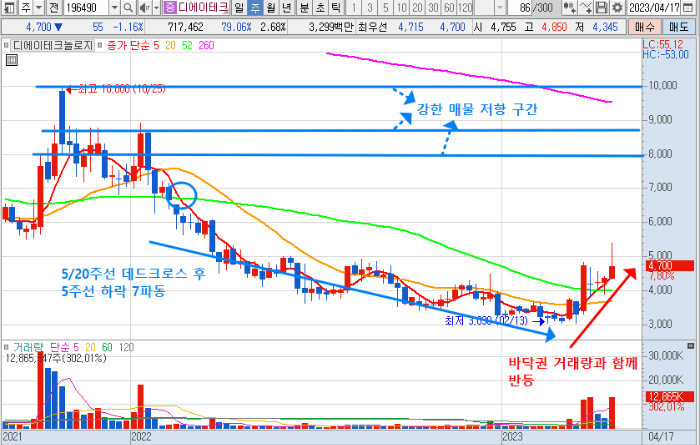Click the 거래량 volume label

(28, 347)
